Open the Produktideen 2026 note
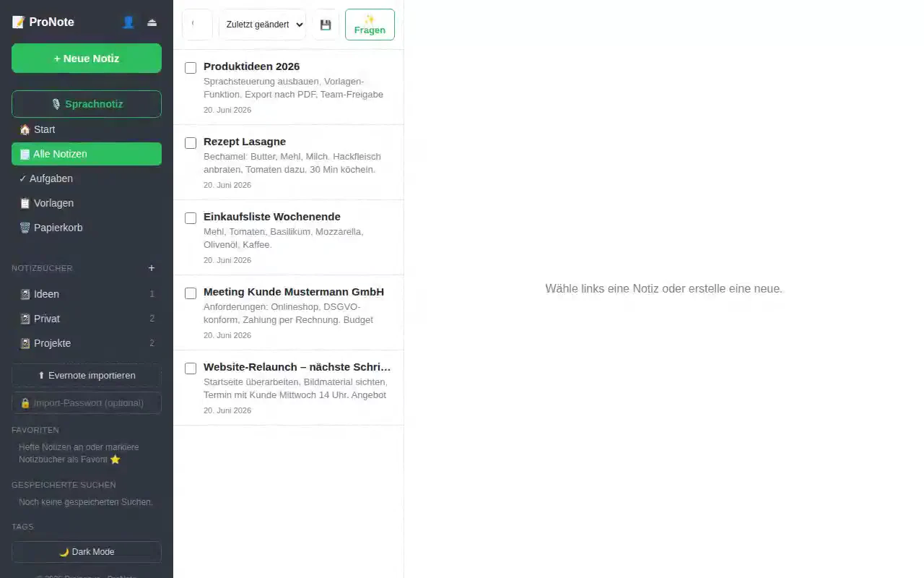The image size is (924, 578). pyautogui.click(x=289, y=87)
